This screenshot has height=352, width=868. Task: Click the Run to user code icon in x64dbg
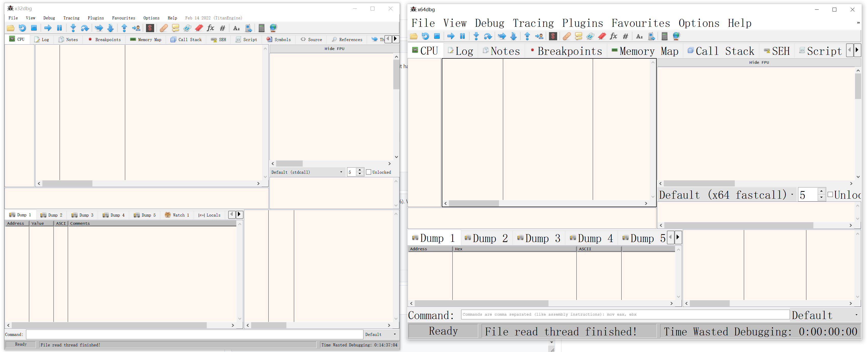tap(539, 36)
